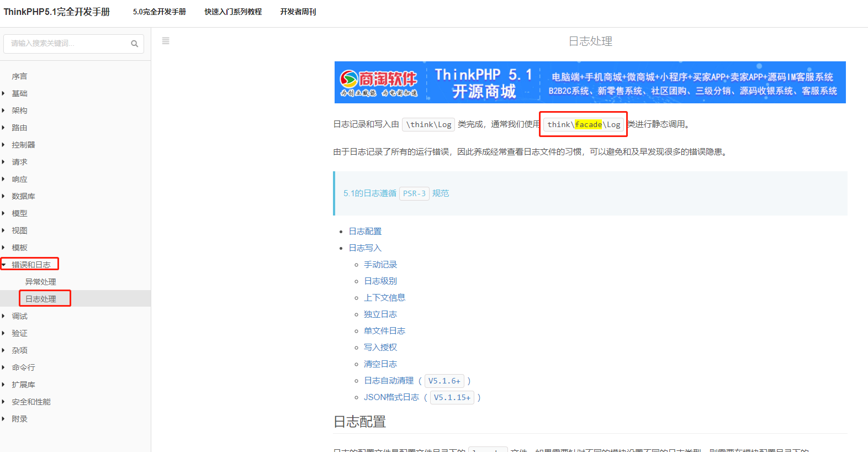Viewport: 868px width, 452px height.
Task: Click the think\facade\Log code text
Action: point(584,124)
